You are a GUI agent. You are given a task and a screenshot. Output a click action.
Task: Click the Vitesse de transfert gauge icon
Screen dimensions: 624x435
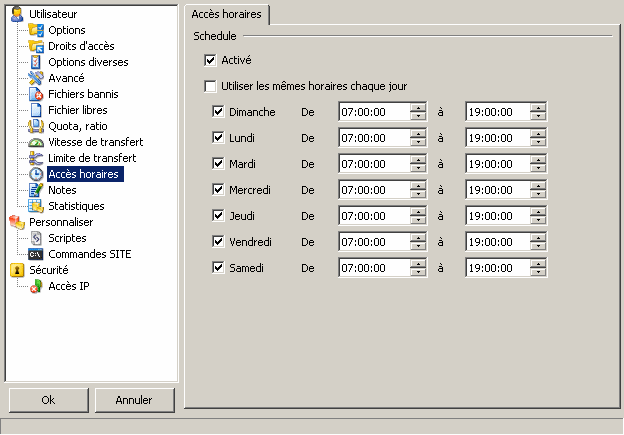pos(37,142)
